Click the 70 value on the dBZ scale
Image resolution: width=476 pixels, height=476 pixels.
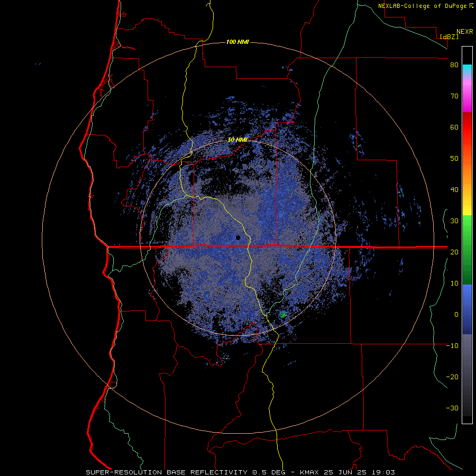[454, 96]
